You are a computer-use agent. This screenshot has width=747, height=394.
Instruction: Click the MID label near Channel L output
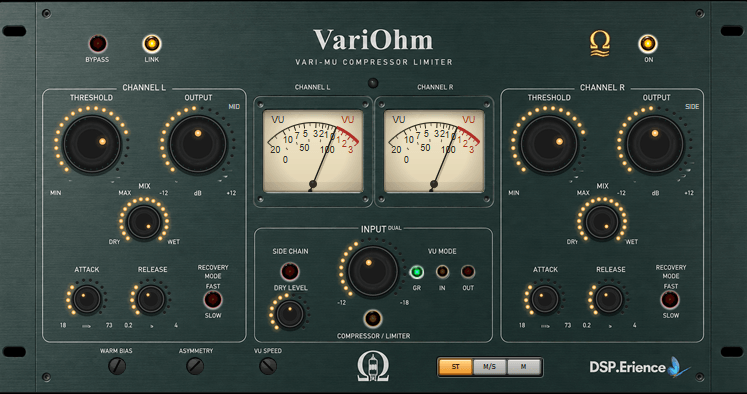tap(234, 107)
